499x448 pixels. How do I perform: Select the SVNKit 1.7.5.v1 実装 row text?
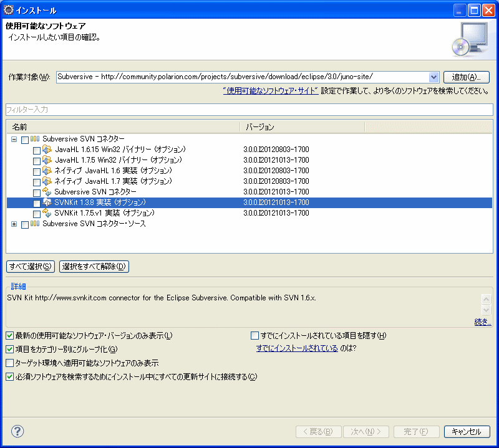pyautogui.click(x=104, y=212)
